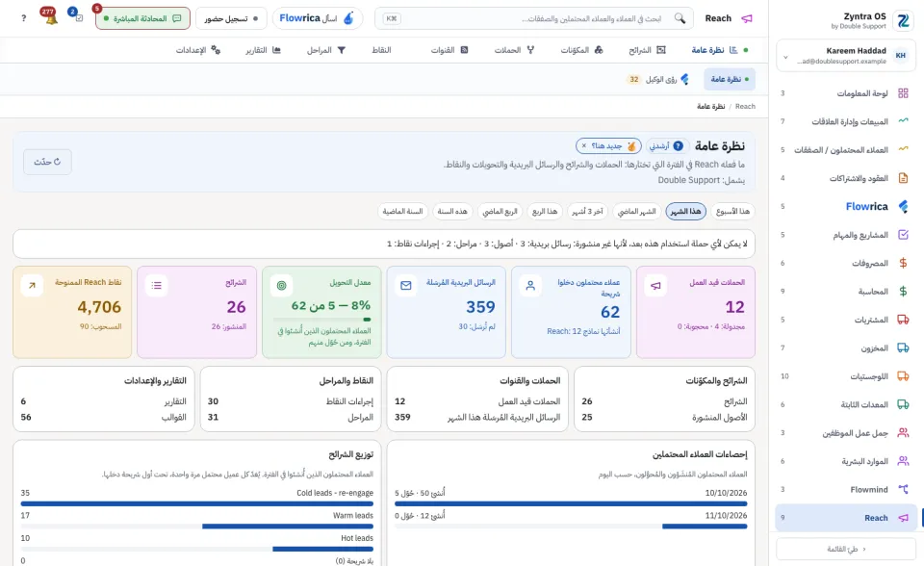The width and height of the screenshot is (924, 566).
Task: Open the المراحل tab
Action: click(x=326, y=50)
